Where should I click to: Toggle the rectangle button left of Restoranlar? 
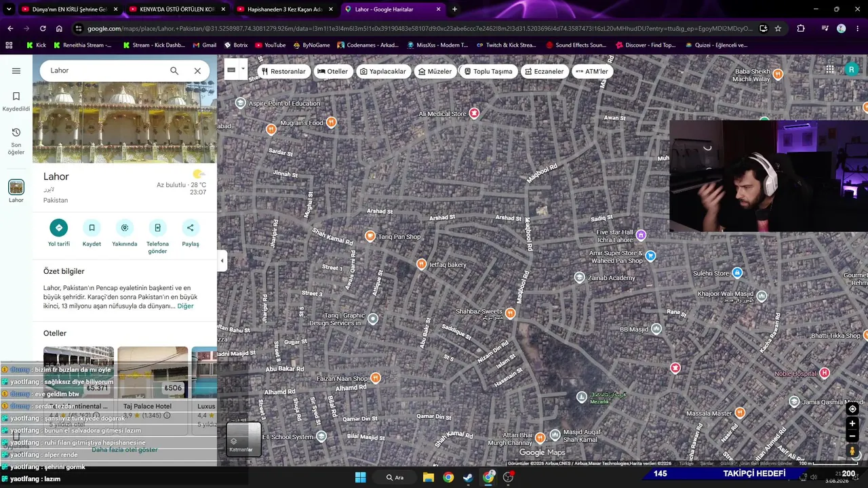click(x=231, y=70)
